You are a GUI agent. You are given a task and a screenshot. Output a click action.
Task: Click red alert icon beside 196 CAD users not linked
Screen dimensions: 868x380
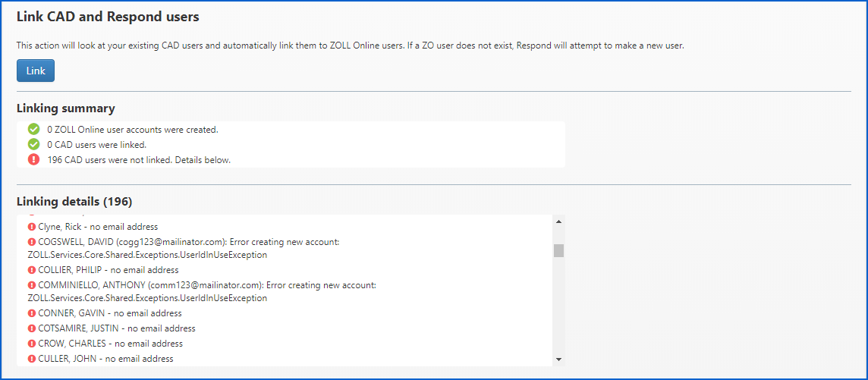coord(33,159)
